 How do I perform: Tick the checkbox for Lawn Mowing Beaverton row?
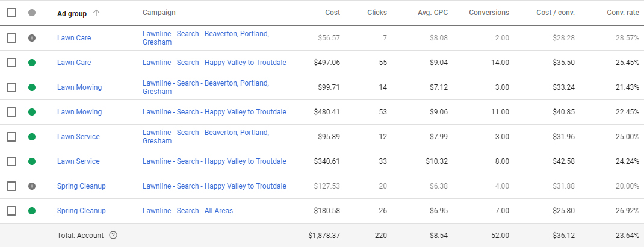point(11,87)
